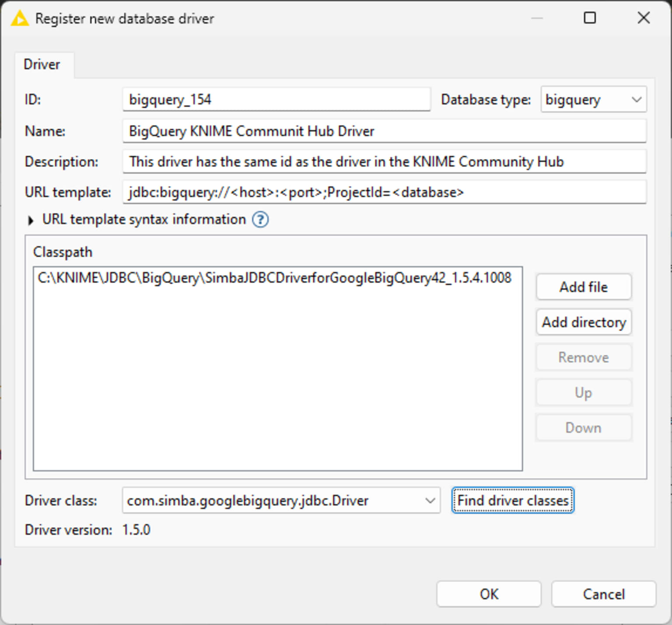Click Find driver classes button
This screenshot has width=672, height=625.
pos(513,500)
